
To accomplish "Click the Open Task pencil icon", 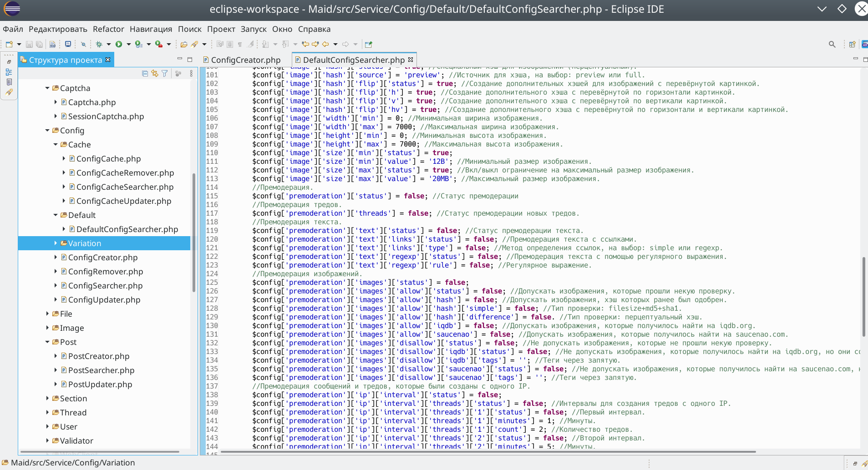I will [x=195, y=44].
